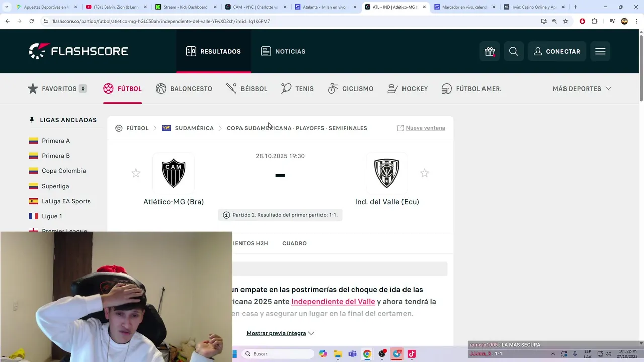Open Copa Sudamericana Playoffs Semifinales breadcrumb

point(297,128)
